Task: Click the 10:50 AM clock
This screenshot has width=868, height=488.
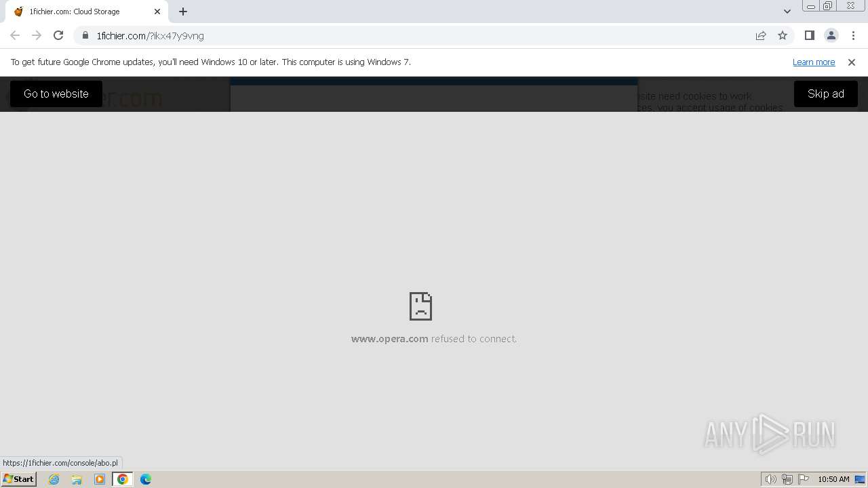Action: coord(833,479)
